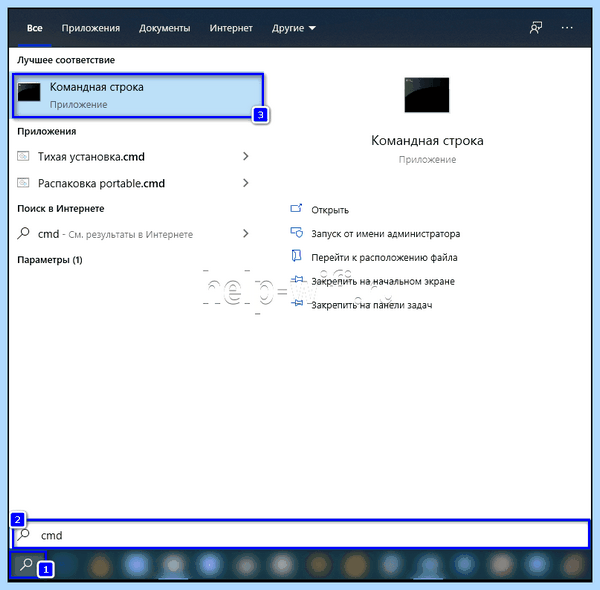Click the Открыть icon

point(296,208)
